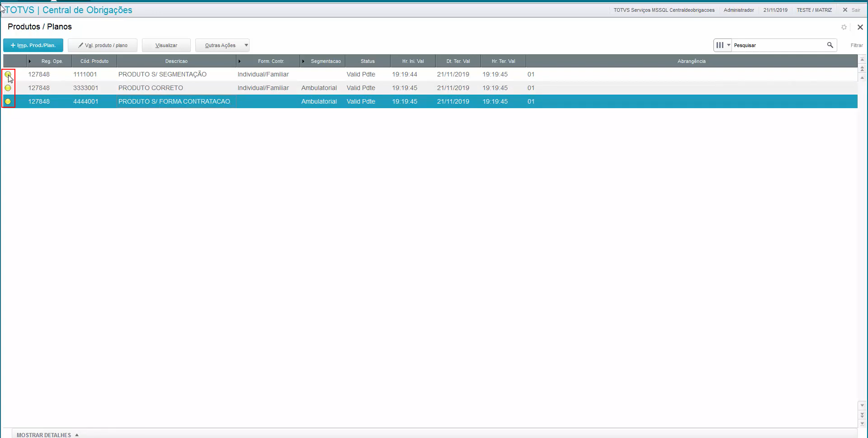Screen dimensions: 868x438
Task: Click the TESTE / MATRIZ label
Action: tap(814, 10)
